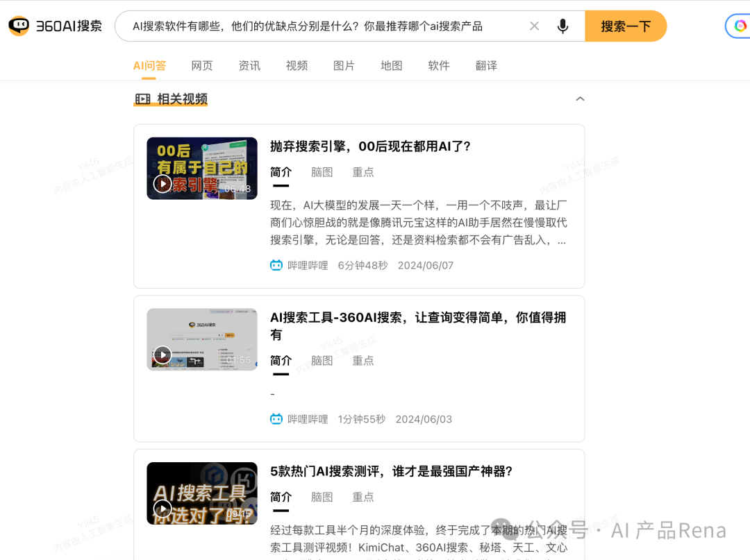This screenshot has height=560, width=750.
Task: Click the date text 2024/06/07
Action: click(426, 265)
